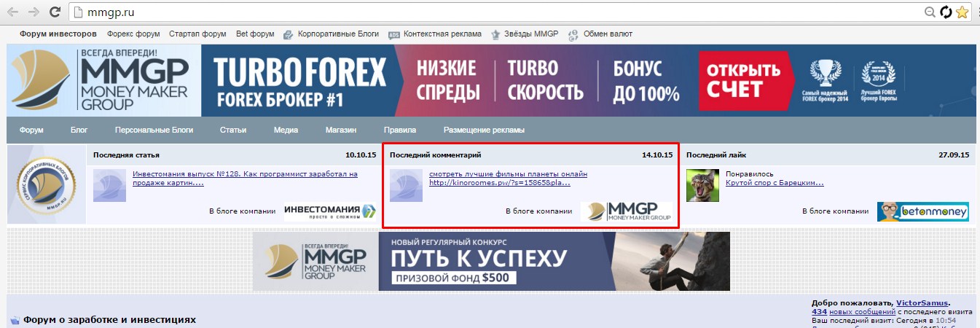Click the avatar thumbnail beside the last comment
Screen dimensions: 980x328
pyautogui.click(x=407, y=185)
